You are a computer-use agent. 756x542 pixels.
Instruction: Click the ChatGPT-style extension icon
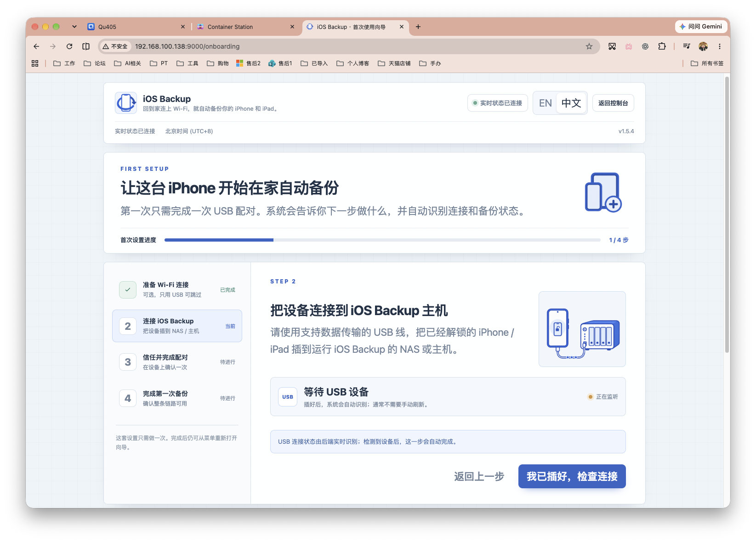point(645,46)
